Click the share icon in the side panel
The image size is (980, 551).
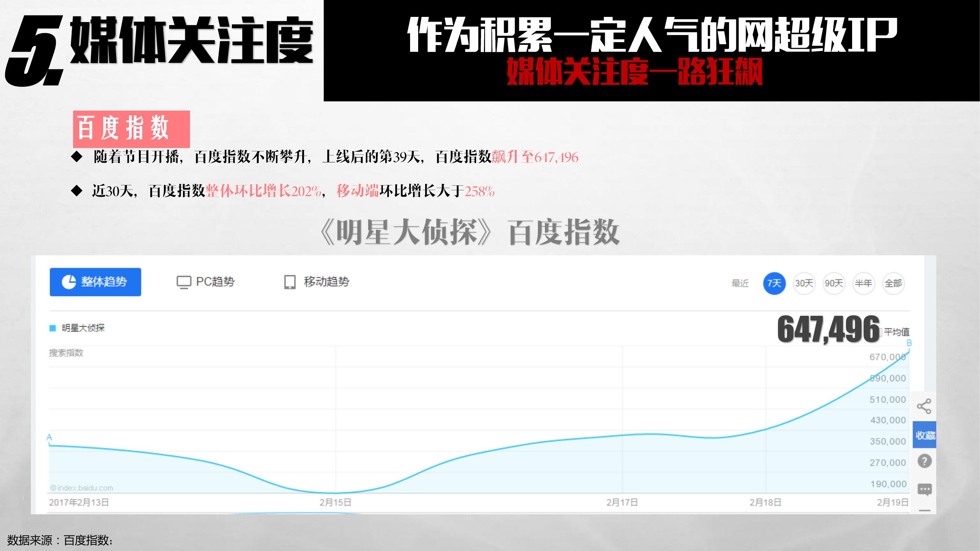924,406
